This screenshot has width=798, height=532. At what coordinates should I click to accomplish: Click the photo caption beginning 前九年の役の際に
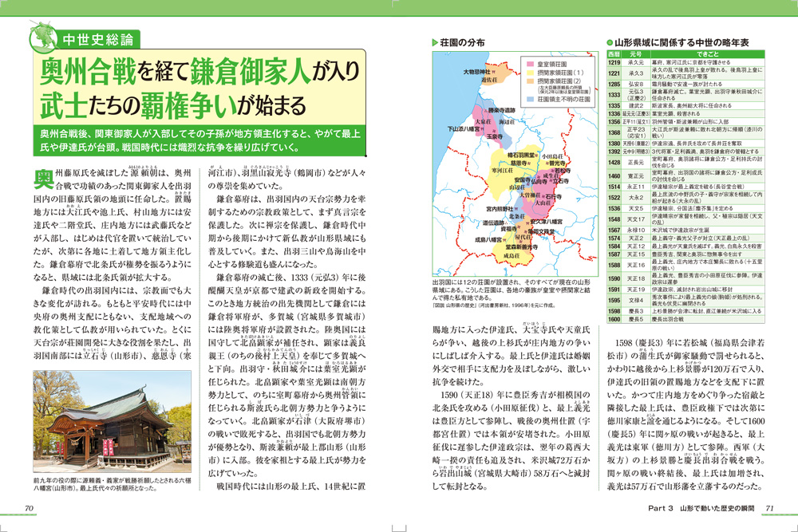[113, 483]
